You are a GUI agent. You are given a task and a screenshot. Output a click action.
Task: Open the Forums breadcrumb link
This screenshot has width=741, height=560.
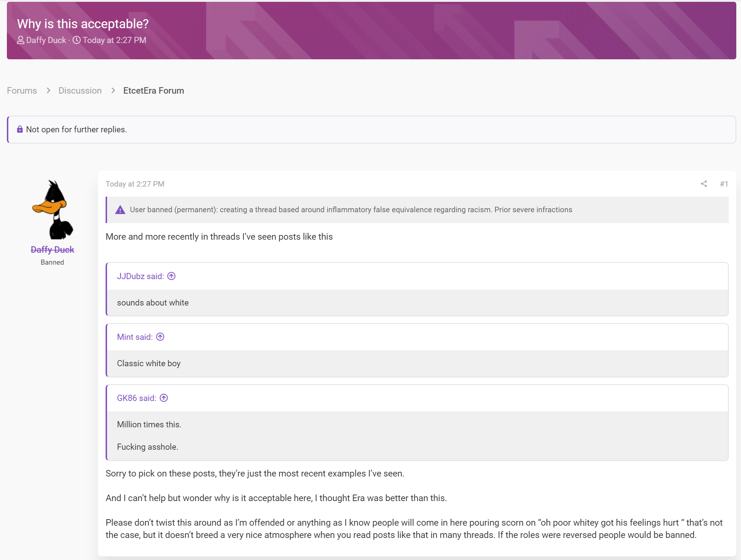click(22, 90)
